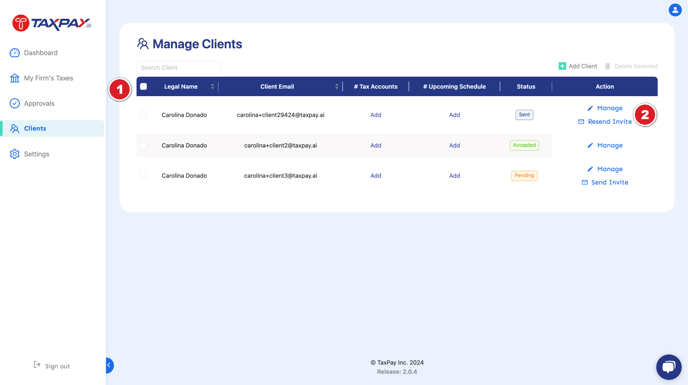This screenshot has width=688, height=385.
Task: Click the pencil icon for client3 row
Action: [590, 169]
